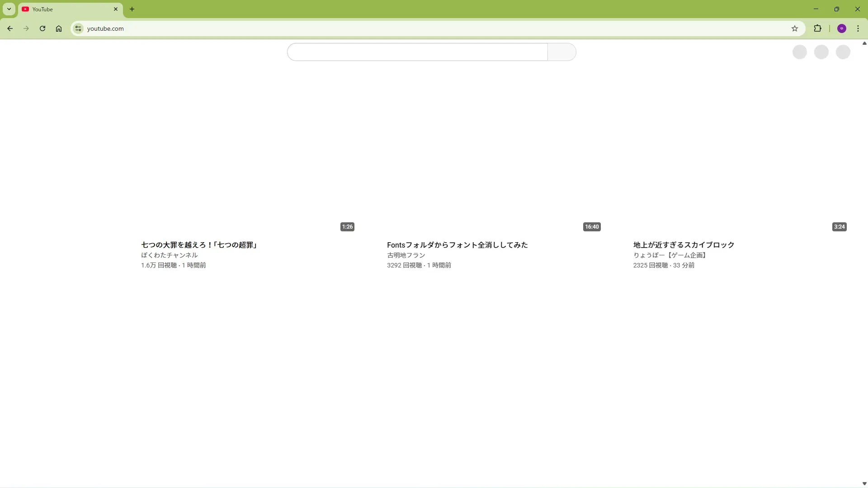The height and width of the screenshot is (488, 868).
Task: Open Chrome three-dot menu
Action: pyautogui.click(x=858, y=28)
